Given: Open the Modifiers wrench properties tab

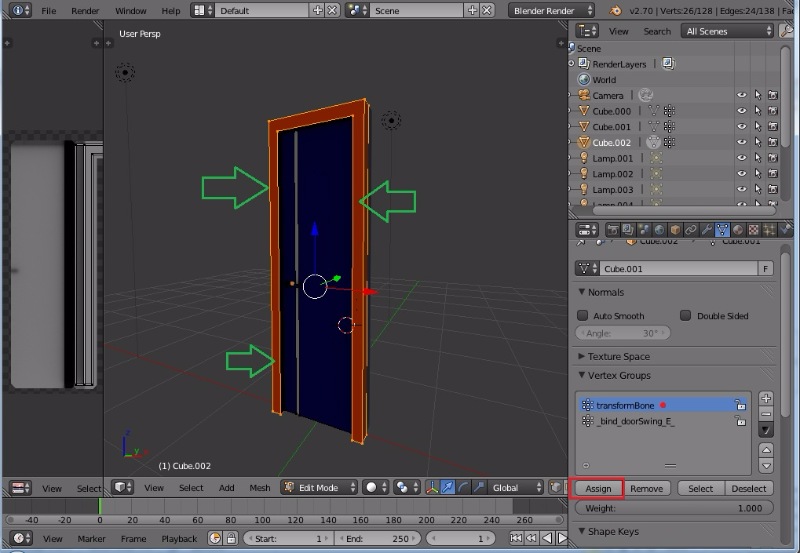Looking at the screenshot, I should pyautogui.click(x=706, y=230).
